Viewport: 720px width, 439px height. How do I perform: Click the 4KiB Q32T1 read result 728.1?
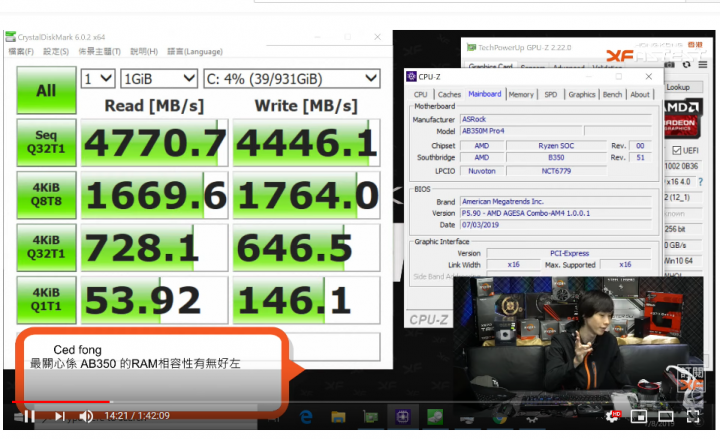tap(154, 248)
